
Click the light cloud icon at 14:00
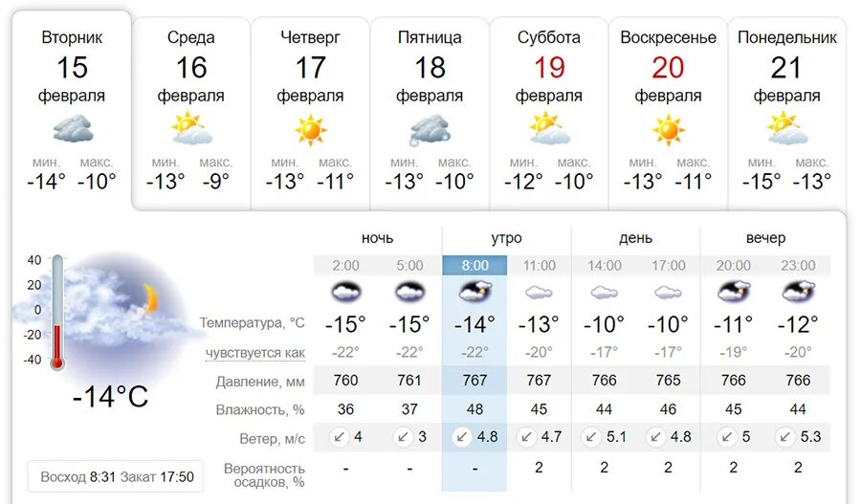coord(604,293)
